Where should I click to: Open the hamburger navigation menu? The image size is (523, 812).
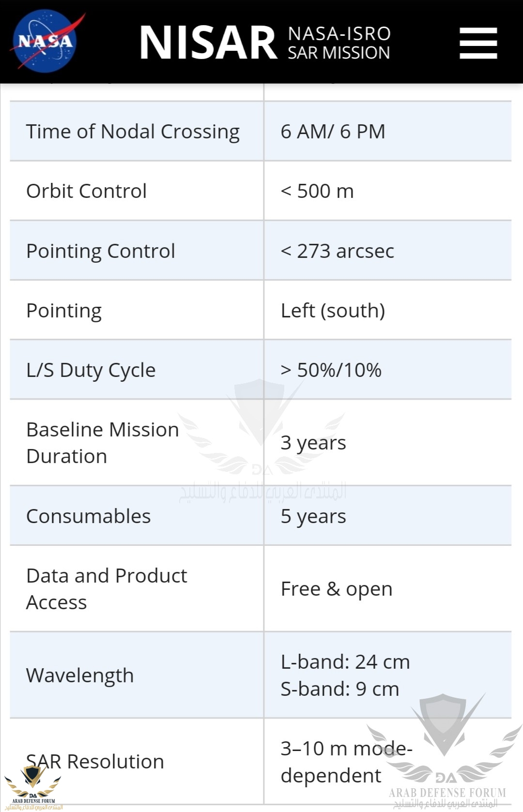(478, 43)
